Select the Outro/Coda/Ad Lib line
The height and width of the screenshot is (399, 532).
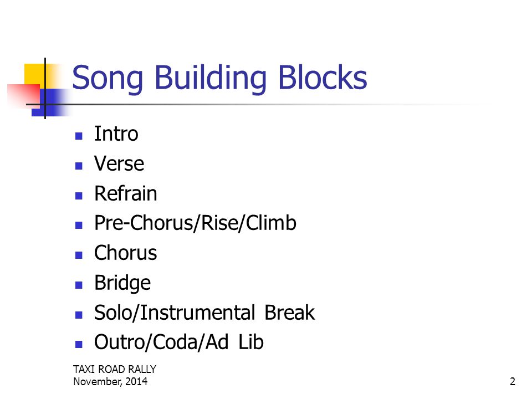[x=179, y=342]
